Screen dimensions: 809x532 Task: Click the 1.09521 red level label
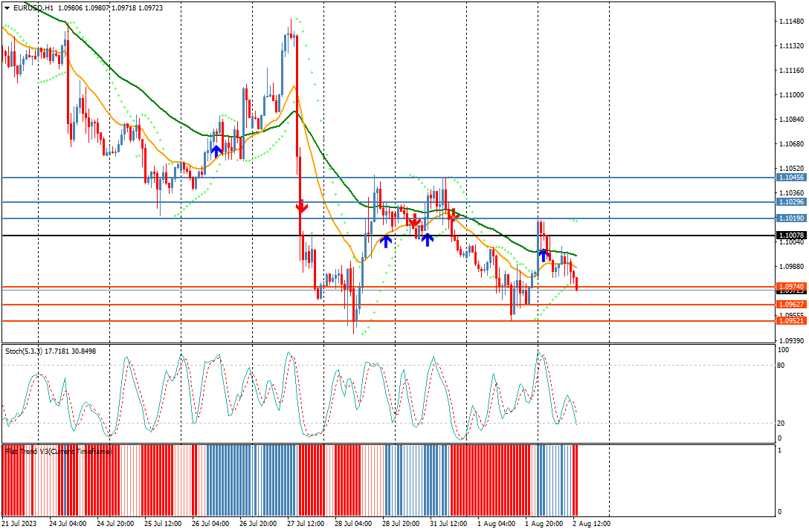pos(791,321)
